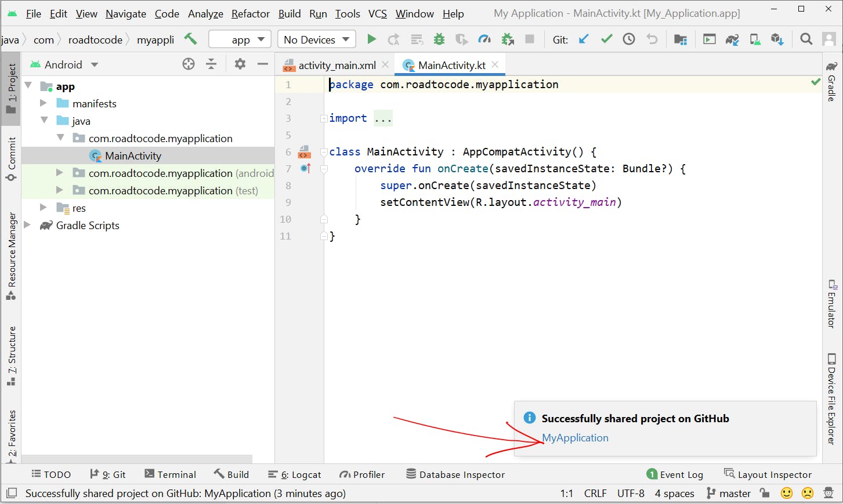Image resolution: width=843 pixels, height=504 pixels.
Task: Collapse the app module node
Action: tap(28, 86)
